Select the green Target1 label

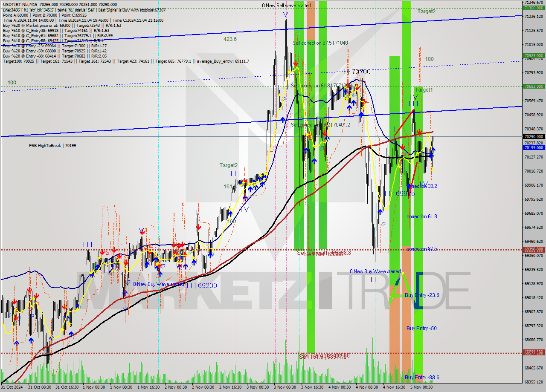point(424,90)
